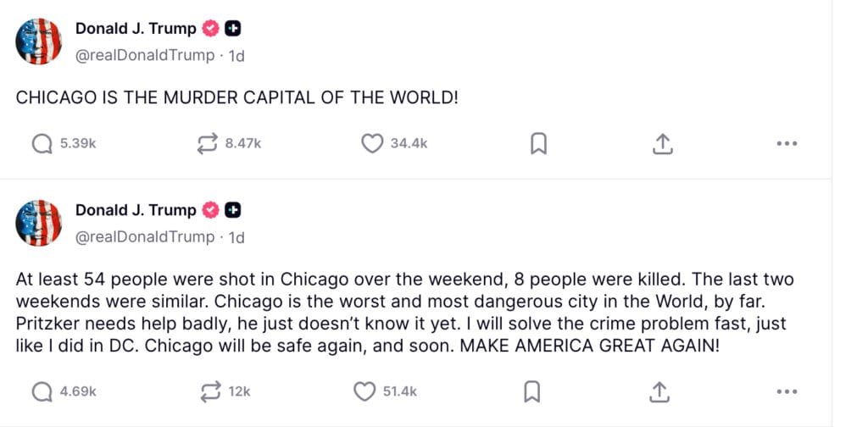Bookmark the Murder Capital post
Viewport: 868px width, 427px height.
point(537,144)
